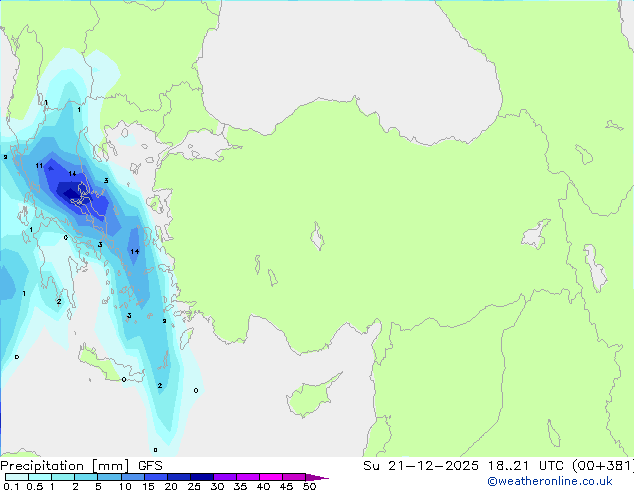Click the "50" legend scale label
The width and height of the screenshot is (634, 490).
310,486
